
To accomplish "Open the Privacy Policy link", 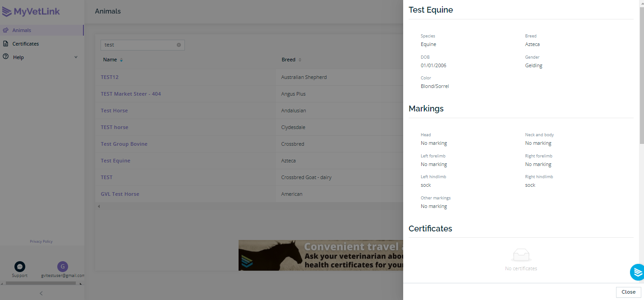I will pos(41,241).
